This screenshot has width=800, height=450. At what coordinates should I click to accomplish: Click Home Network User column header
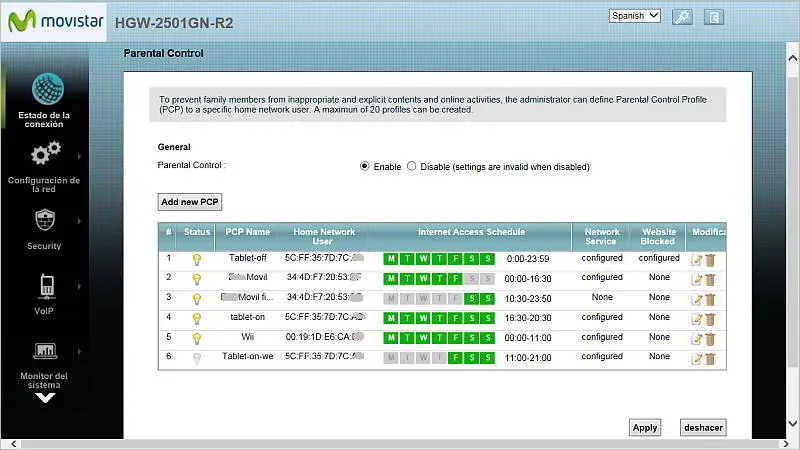coord(323,237)
